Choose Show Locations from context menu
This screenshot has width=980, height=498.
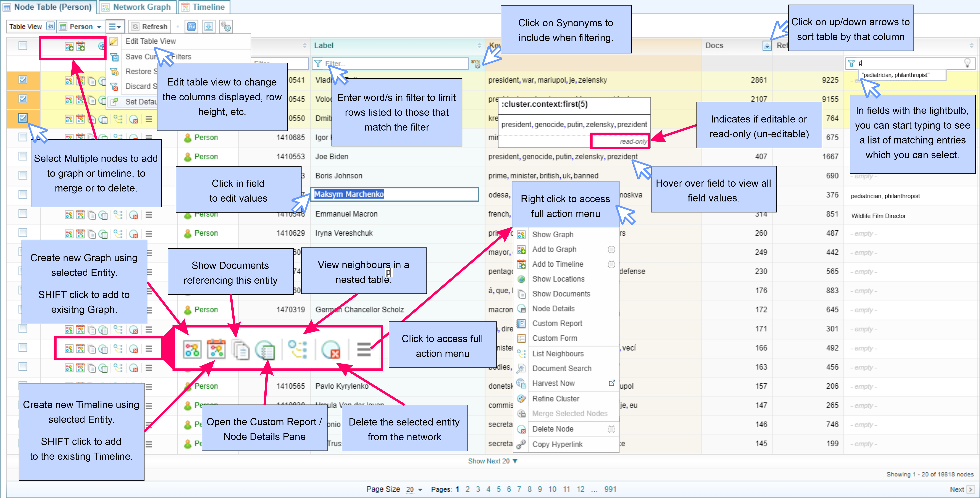558,279
